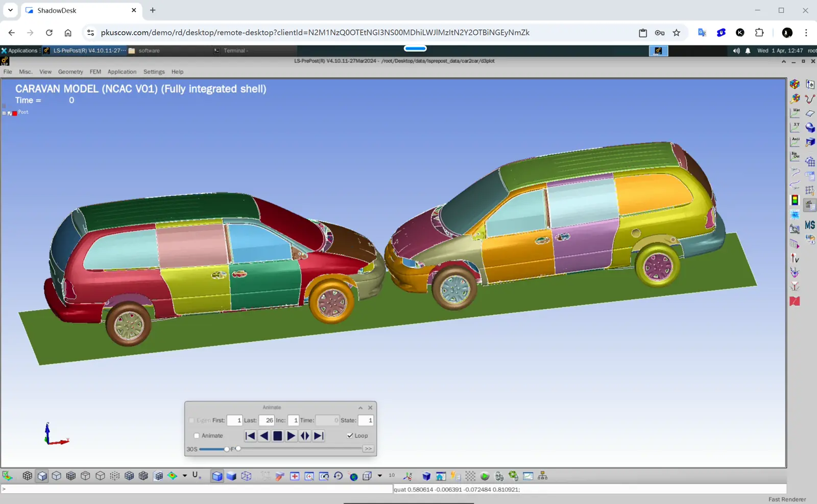Click the red plus center view icon
The width and height of the screenshot is (817, 504).
295,476
